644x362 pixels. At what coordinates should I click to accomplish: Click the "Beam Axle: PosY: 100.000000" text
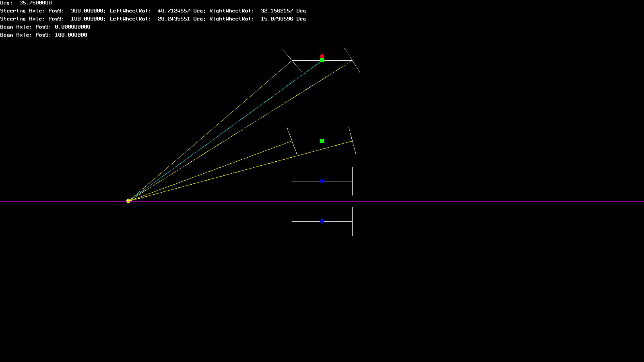pyautogui.click(x=43, y=35)
